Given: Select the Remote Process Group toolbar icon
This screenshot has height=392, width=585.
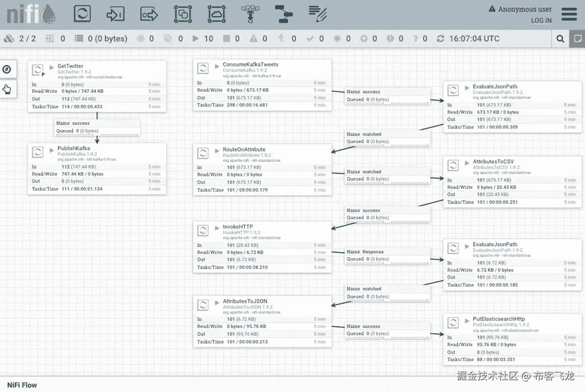Looking at the screenshot, I should coord(217,14).
